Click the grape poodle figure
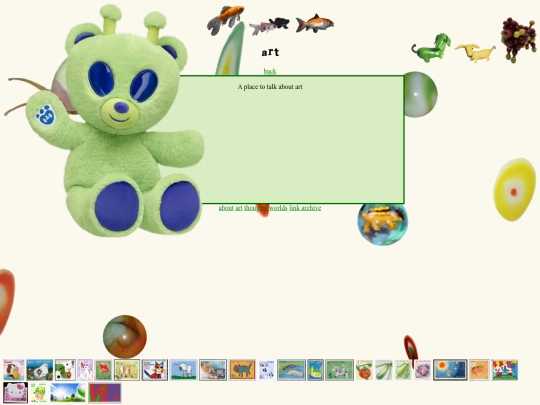This screenshot has width=540, height=405. pyautogui.click(x=519, y=40)
